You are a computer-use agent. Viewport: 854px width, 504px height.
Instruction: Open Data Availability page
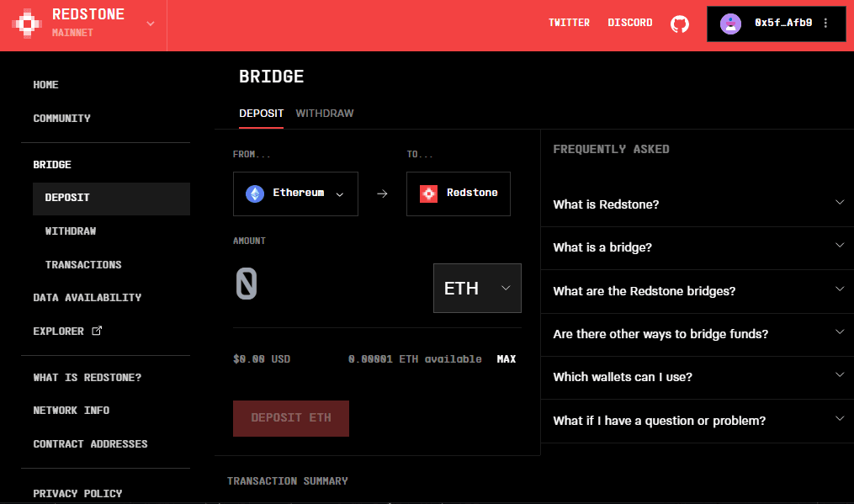88,298
